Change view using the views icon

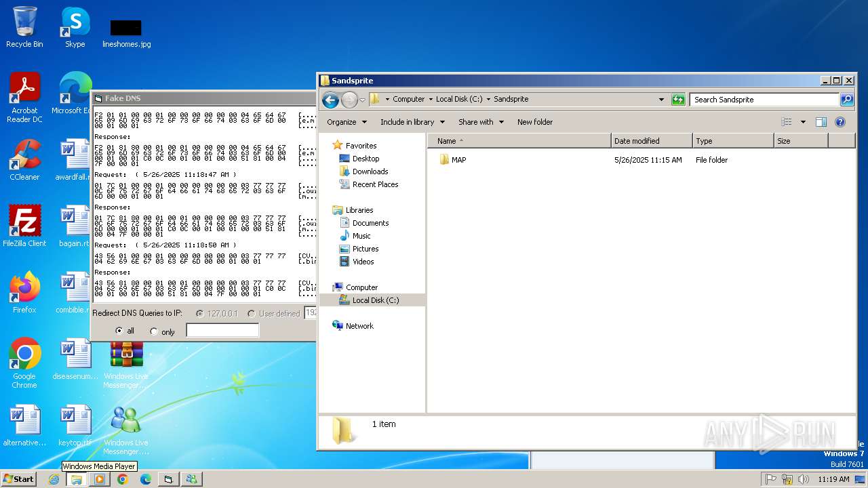(787, 122)
